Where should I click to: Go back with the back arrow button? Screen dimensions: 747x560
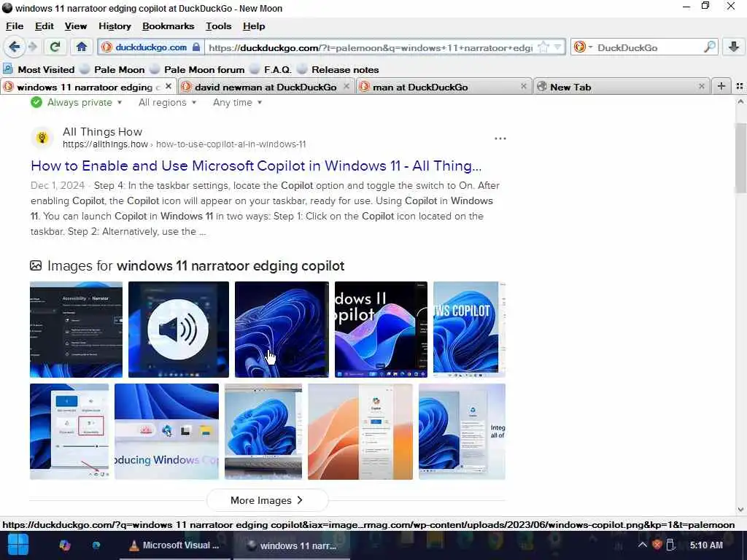[x=15, y=47]
